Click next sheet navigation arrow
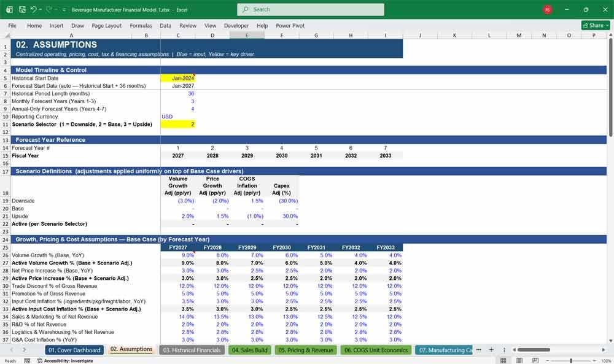Screen dimensions: 614x364 coord(25,350)
